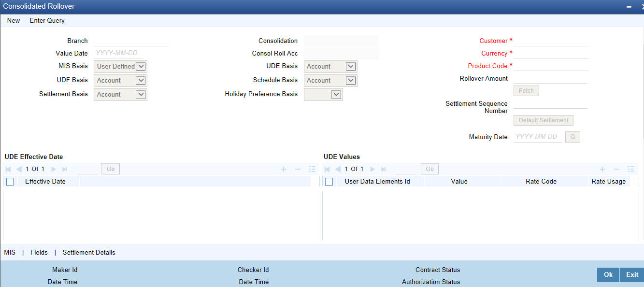Click the Q button beside Maturity Date
Image resolution: width=644 pixels, height=287 pixels.
coord(572,137)
